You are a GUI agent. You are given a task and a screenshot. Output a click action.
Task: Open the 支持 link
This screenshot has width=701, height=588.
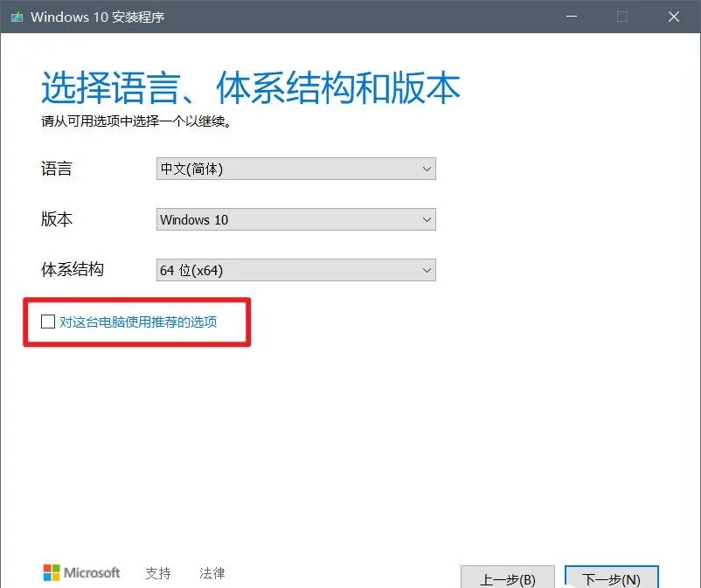(157, 574)
